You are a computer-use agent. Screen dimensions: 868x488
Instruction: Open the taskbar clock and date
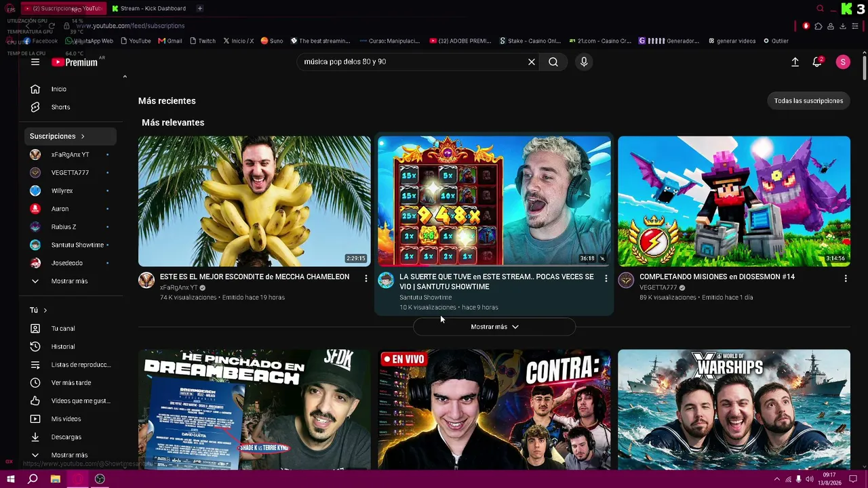(x=829, y=479)
